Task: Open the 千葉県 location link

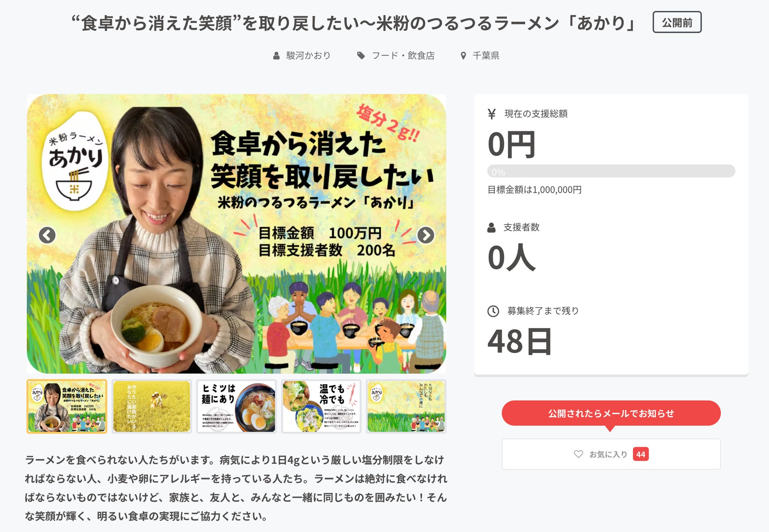Action: click(486, 56)
